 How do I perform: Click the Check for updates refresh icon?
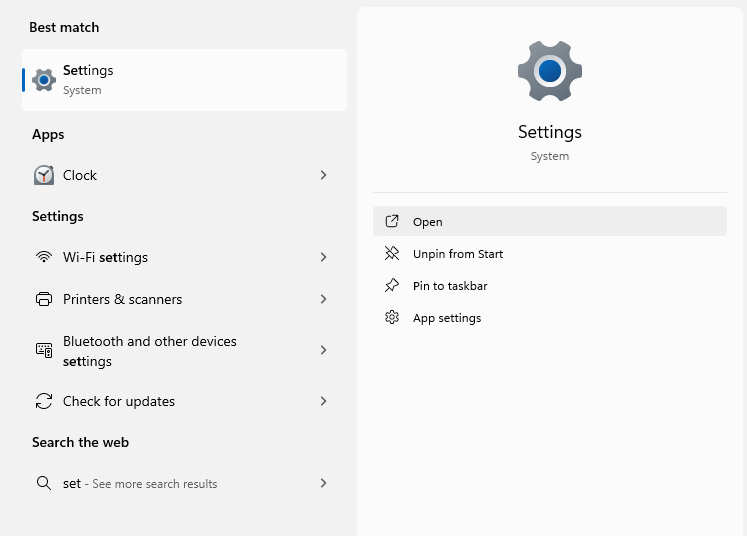pos(44,401)
